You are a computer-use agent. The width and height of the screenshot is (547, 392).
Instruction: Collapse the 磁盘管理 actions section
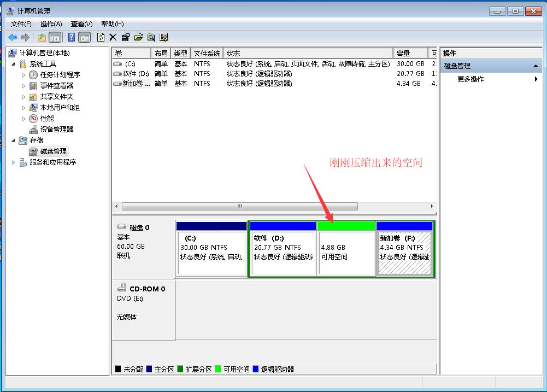click(537, 65)
